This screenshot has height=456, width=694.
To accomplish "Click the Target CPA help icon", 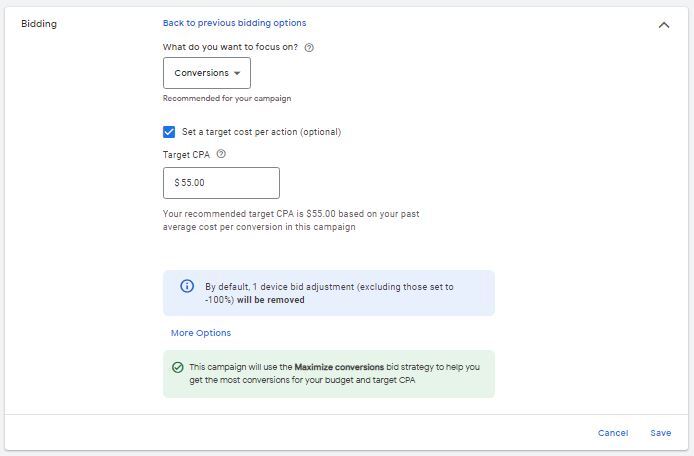I will [x=221, y=154].
